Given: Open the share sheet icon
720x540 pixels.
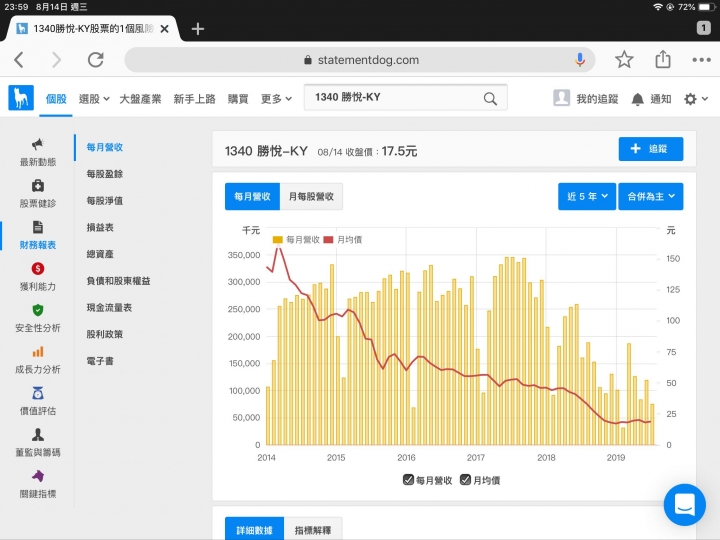Looking at the screenshot, I should pyautogui.click(x=663, y=59).
